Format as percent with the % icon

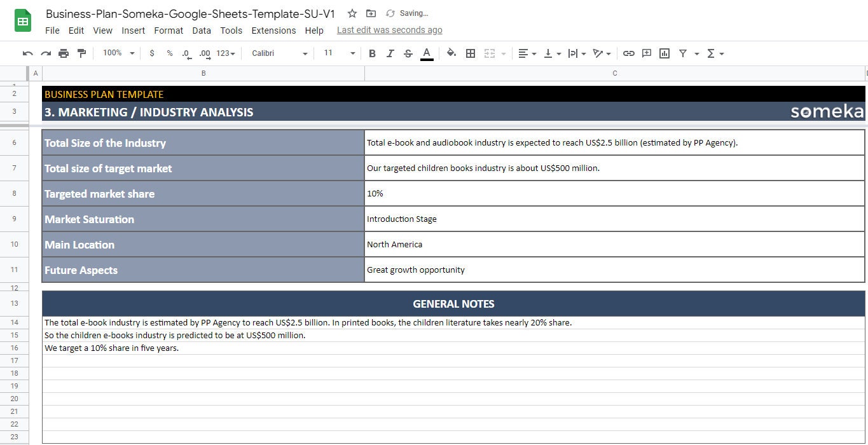pos(170,53)
